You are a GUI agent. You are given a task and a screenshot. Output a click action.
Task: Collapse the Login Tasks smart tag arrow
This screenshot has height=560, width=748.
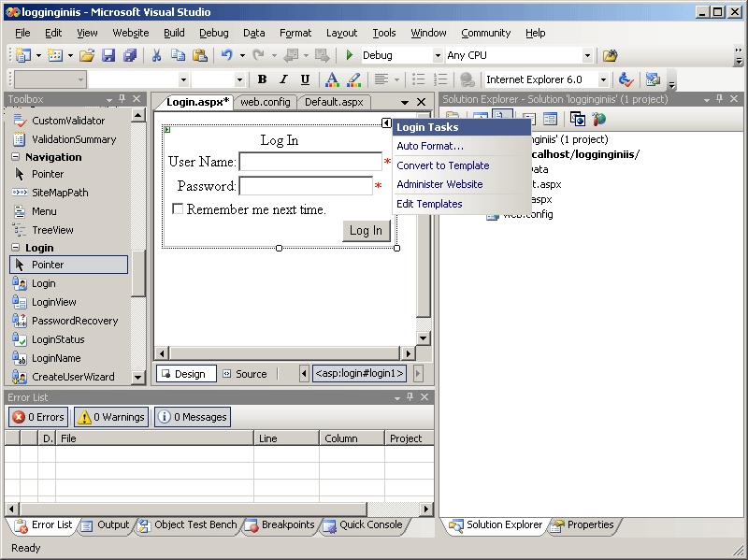coord(386,123)
